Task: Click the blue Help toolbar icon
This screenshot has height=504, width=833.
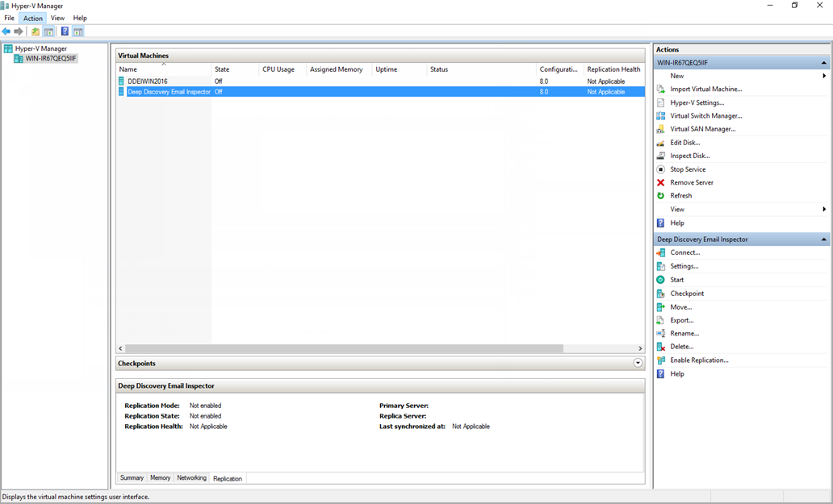Action: coord(65,31)
